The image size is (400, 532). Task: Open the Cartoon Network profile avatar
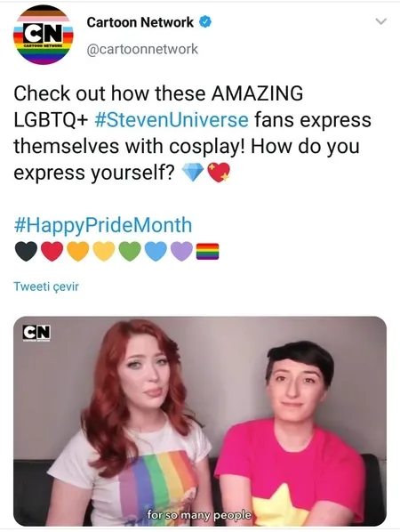click(43, 35)
